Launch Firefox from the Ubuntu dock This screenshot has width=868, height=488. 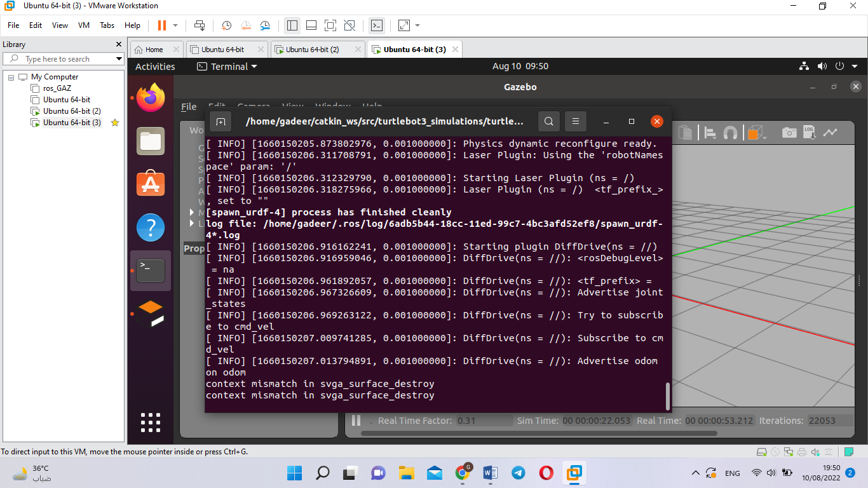[150, 98]
